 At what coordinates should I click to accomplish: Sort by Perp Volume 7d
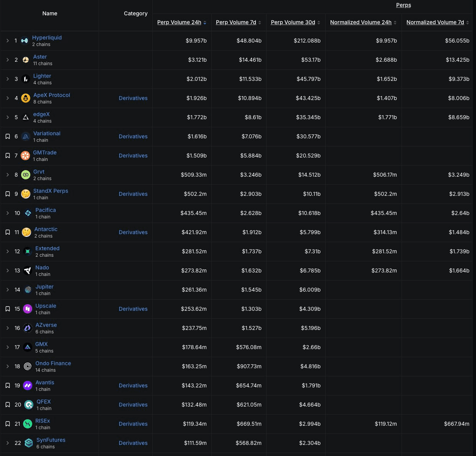coord(238,22)
